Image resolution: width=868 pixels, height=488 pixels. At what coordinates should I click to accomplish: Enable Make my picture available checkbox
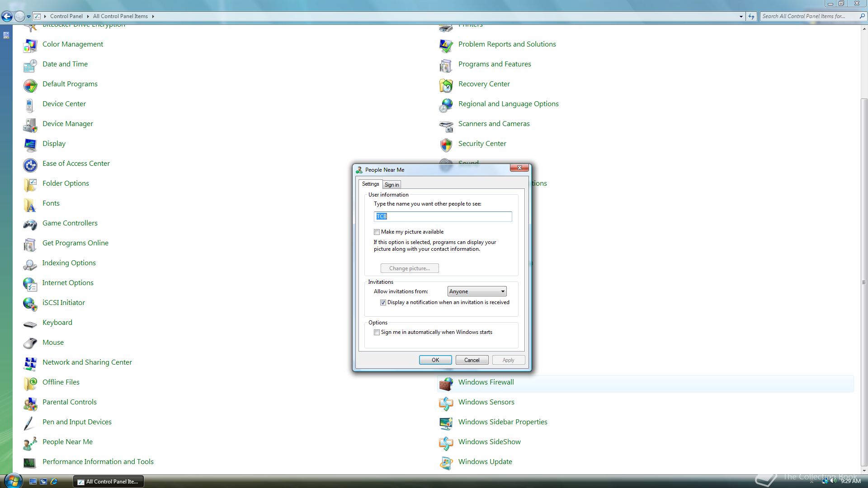point(377,232)
